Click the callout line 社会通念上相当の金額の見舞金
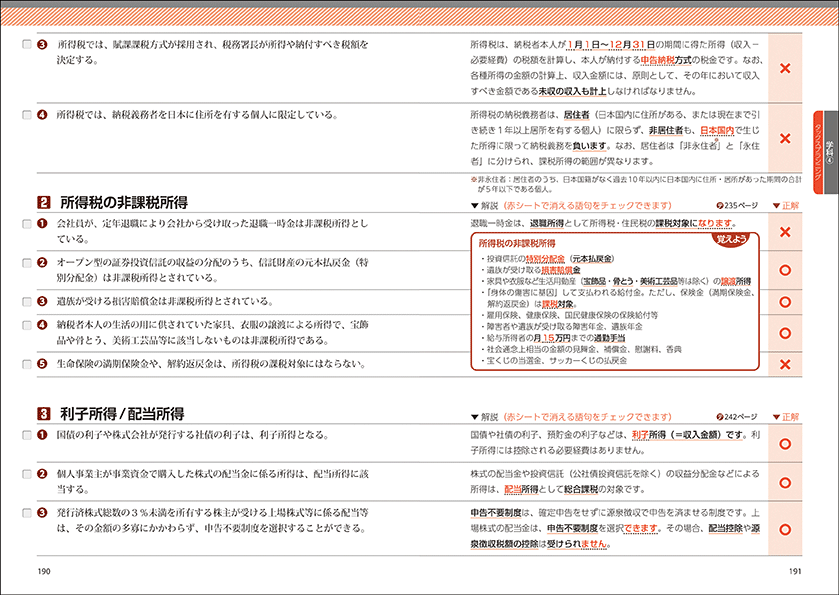 click(x=581, y=349)
